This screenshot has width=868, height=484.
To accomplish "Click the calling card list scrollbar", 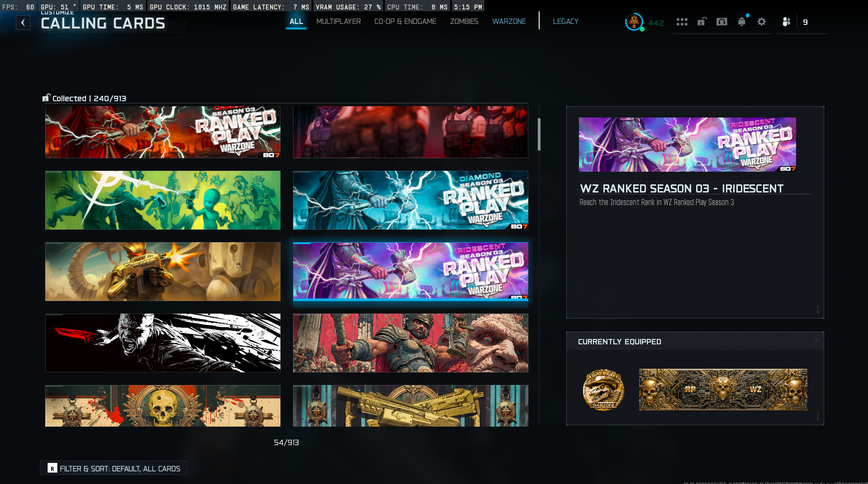I will (x=539, y=134).
